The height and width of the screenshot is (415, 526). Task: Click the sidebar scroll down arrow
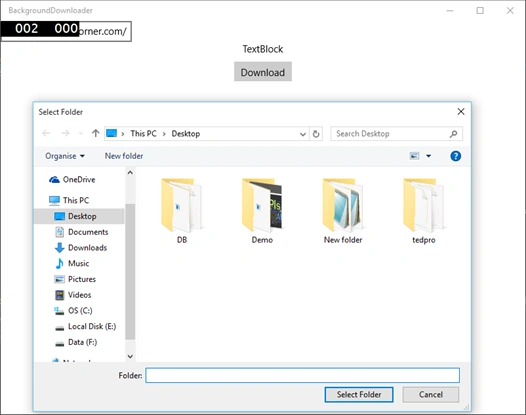pos(130,356)
